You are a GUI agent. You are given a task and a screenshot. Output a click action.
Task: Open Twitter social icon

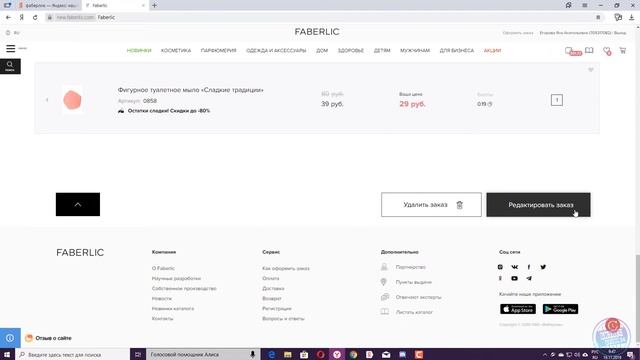point(543,267)
